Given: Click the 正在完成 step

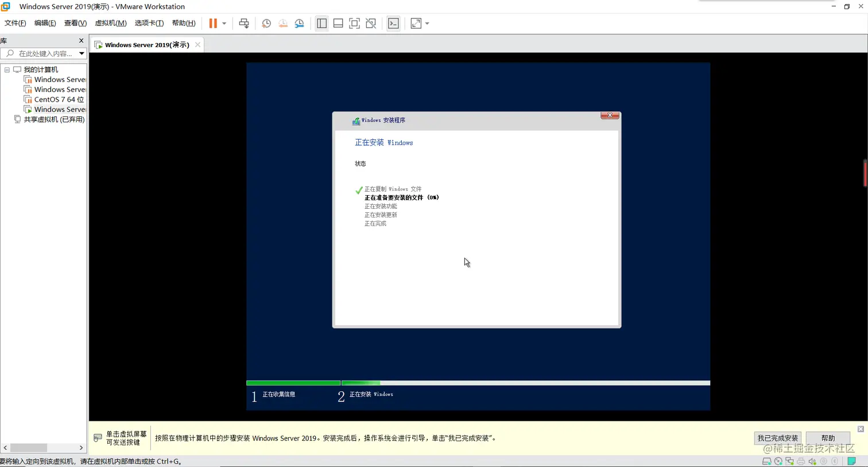Looking at the screenshot, I should (x=375, y=223).
